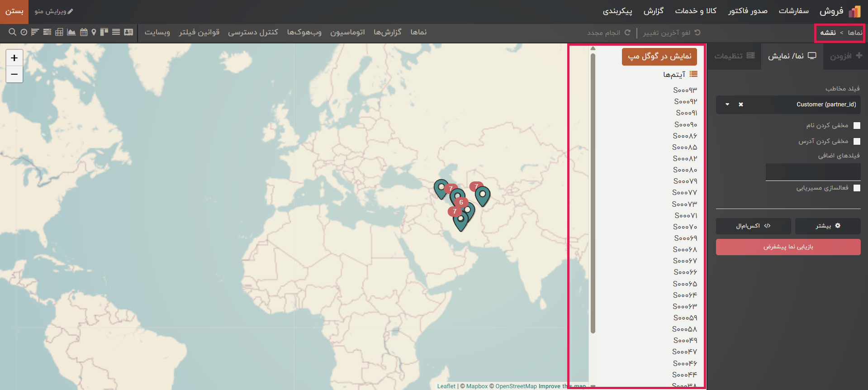Enable the فعالسازی مسیریابی checkbox

point(857,188)
